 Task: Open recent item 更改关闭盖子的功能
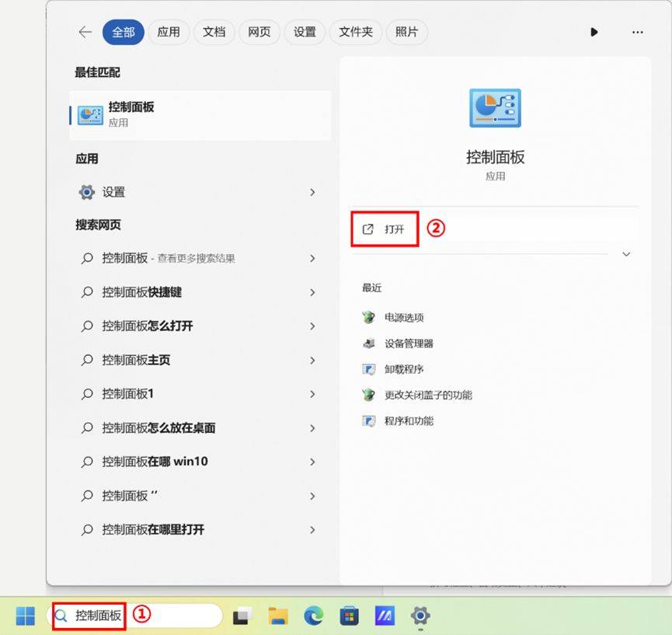[x=428, y=395]
